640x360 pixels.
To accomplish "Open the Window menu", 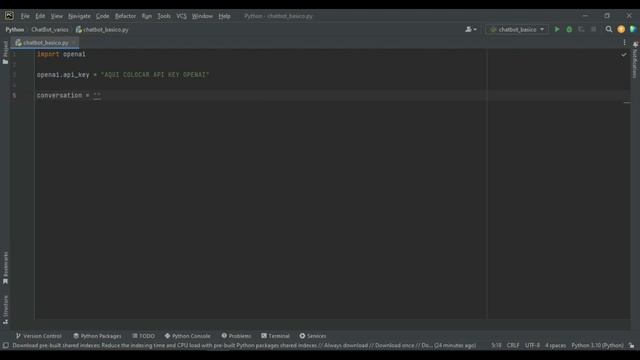I will coord(202,16).
